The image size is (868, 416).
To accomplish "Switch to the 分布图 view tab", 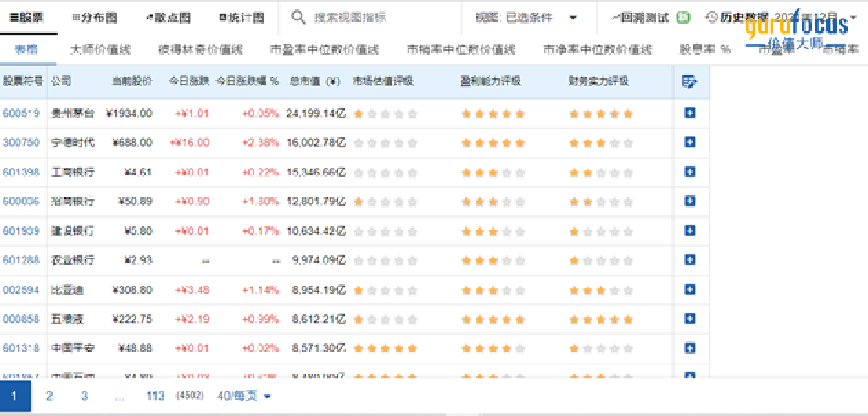I will [95, 18].
